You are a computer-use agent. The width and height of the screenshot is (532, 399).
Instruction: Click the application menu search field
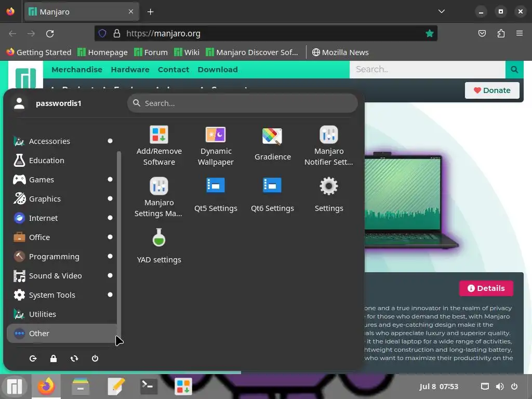[x=243, y=103]
